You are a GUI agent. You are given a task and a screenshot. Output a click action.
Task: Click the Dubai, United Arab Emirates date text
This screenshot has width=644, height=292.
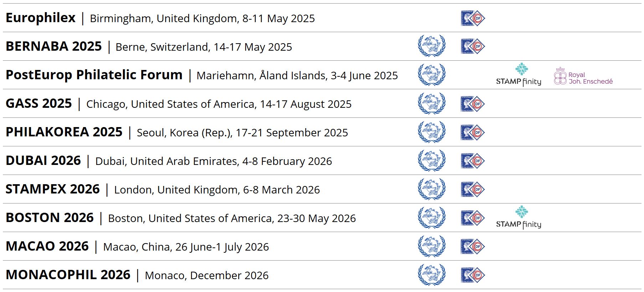point(213,161)
